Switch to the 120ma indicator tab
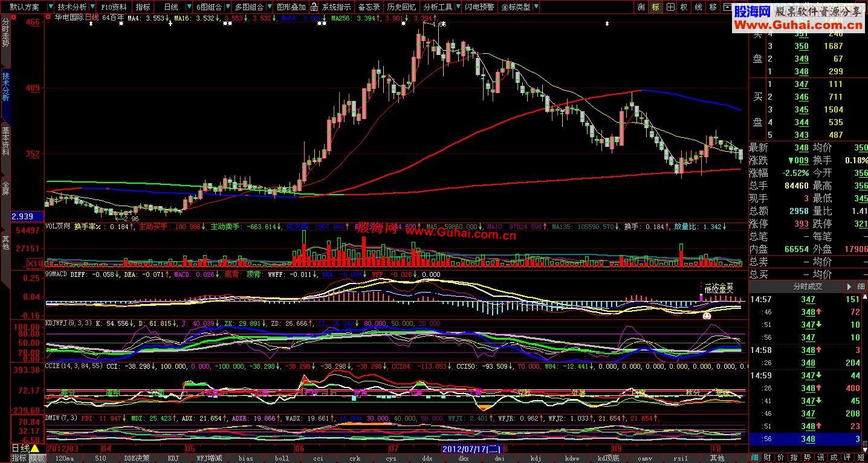The height and width of the screenshot is (463, 868). click(64, 458)
